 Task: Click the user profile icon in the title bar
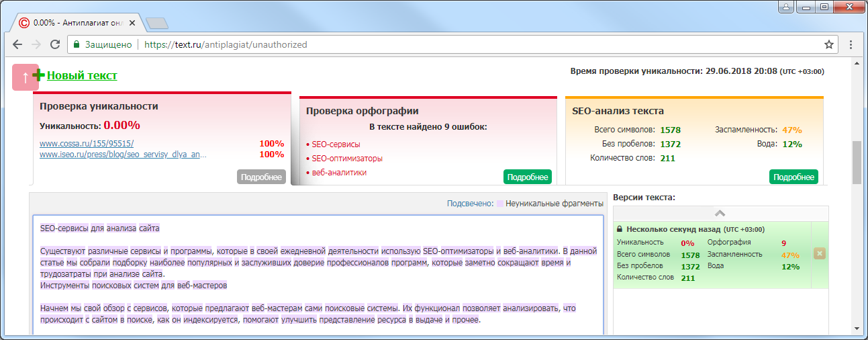point(785,7)
